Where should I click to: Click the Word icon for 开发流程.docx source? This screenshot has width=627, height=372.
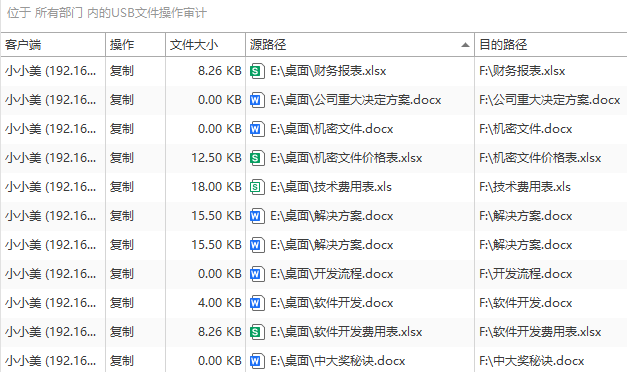[257, 274]
